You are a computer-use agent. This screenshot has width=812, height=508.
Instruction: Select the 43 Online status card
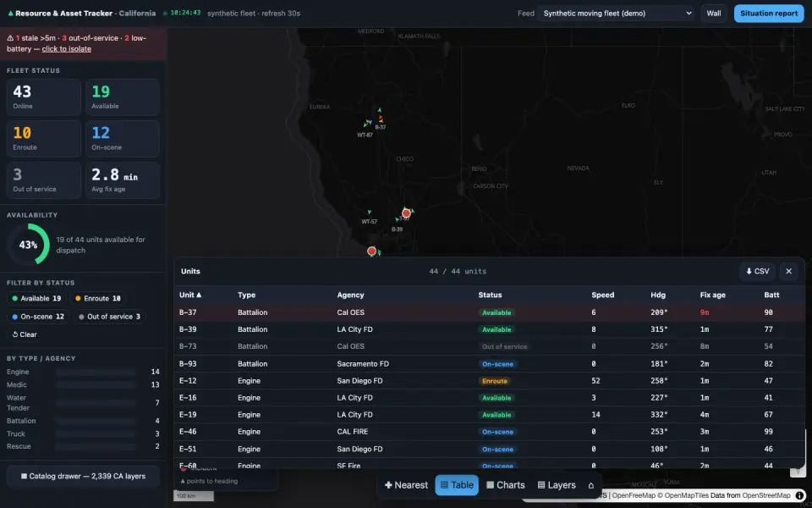point(44,97)
